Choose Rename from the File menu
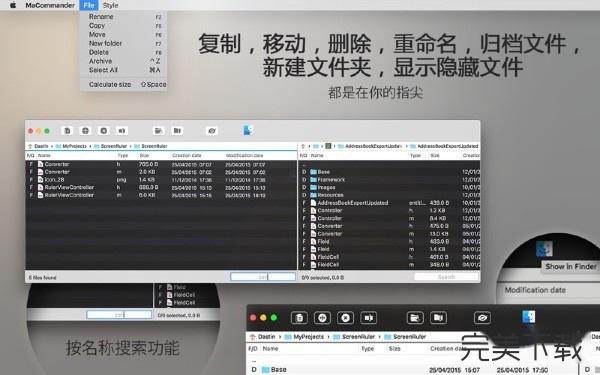 click(124, 17)
